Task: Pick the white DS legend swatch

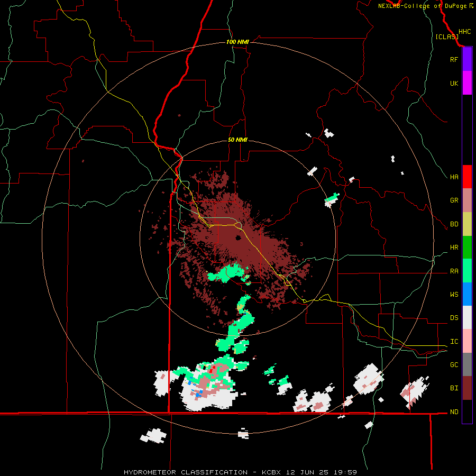Action: click(467, 317)
